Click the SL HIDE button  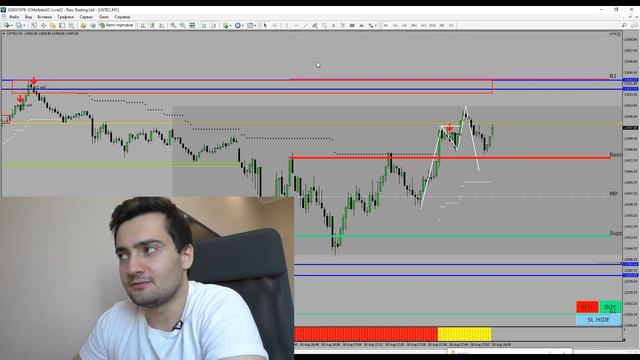(598, 320)
